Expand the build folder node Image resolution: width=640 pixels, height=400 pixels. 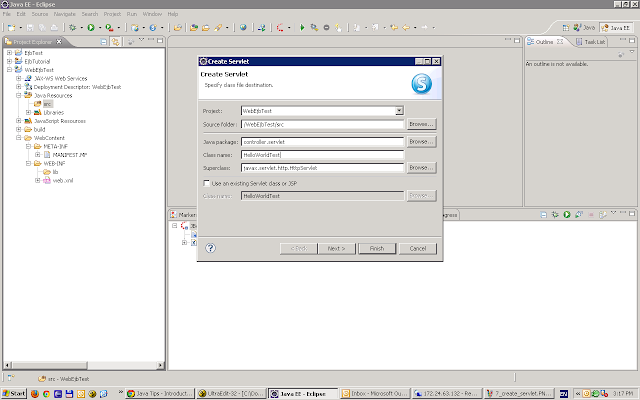pyautogui.click(x=18, y=129)
